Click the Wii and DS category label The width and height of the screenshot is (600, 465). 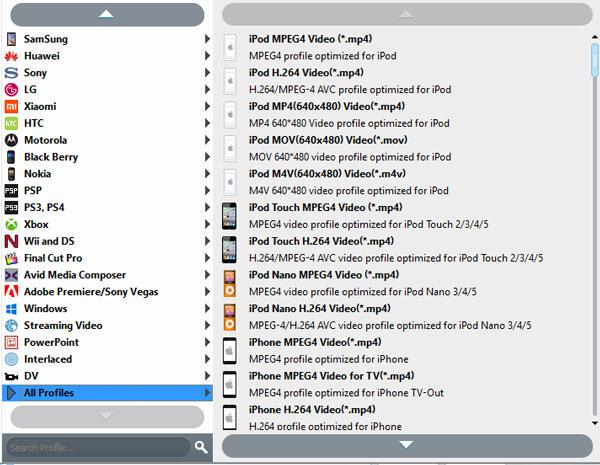coord(49,241)
